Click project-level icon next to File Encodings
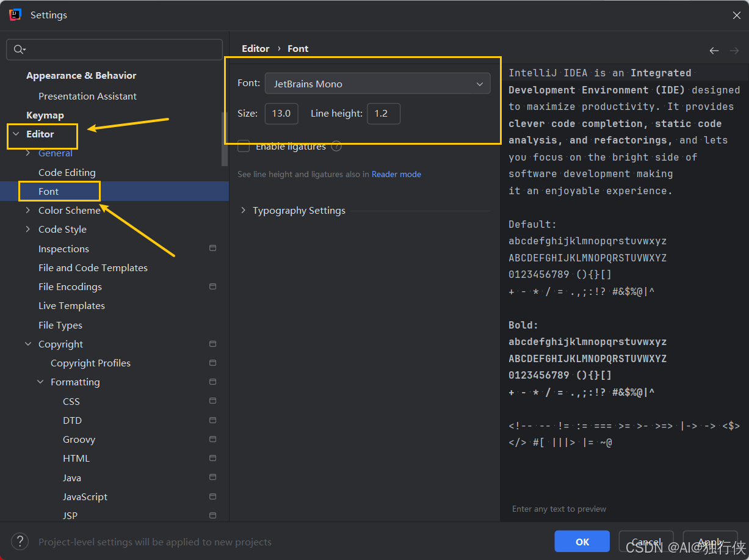This screenshot has height=560, width=749. 213,286
